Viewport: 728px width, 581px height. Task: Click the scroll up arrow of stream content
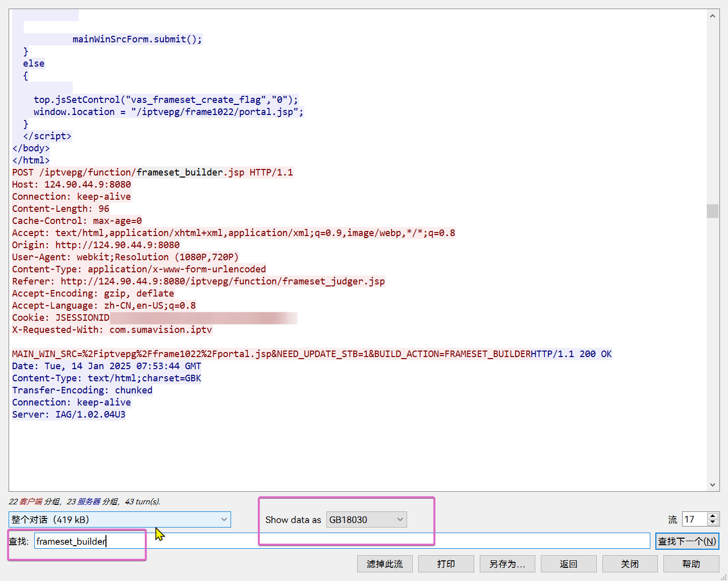pyautogui.click(x=712, y=16)
